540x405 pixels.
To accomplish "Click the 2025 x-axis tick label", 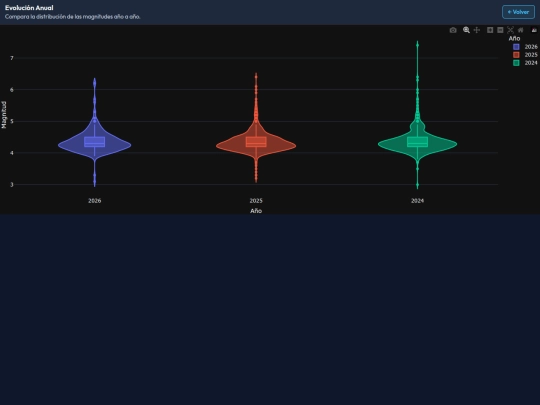I will point(256,200).
